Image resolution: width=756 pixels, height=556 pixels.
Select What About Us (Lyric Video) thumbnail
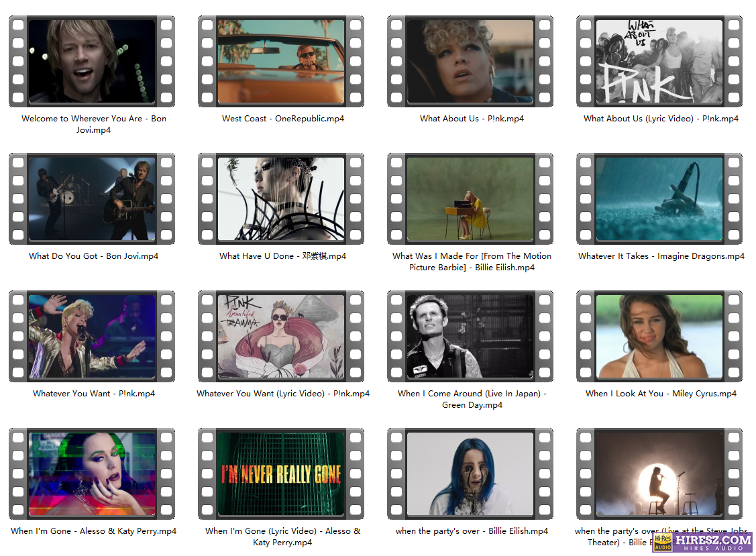pos(659,61)
